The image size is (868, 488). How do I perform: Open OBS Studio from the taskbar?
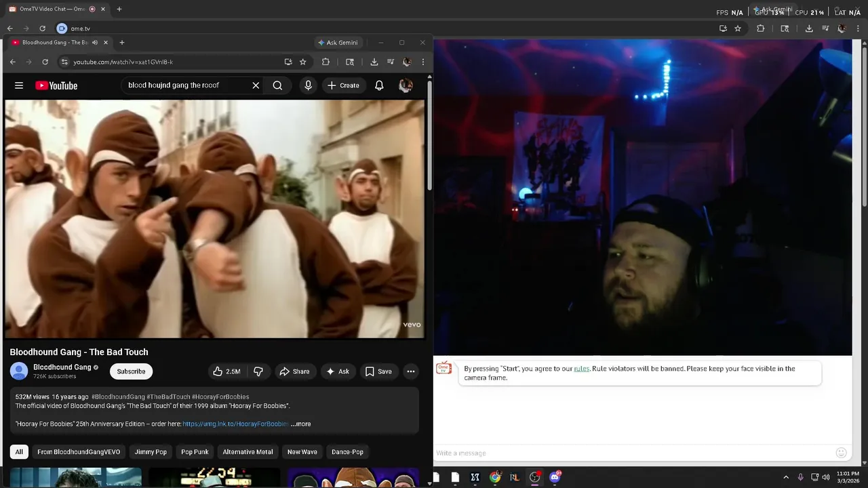click(534, 477)
